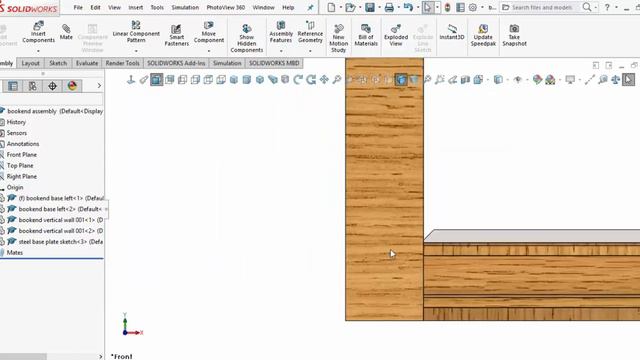This screenshot has height=360, width=640.
Task: Open Options gear icon
Action: [x=473, y=7]
